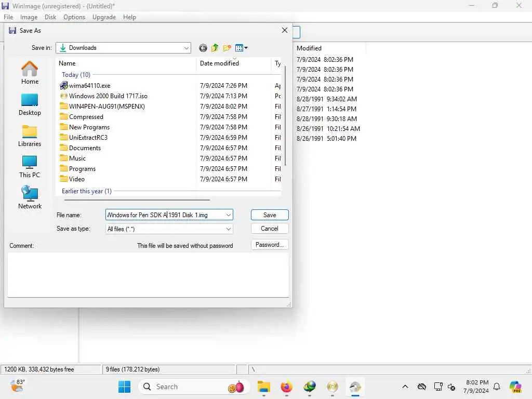Open the weather widget showing 83°

[17, 386]
